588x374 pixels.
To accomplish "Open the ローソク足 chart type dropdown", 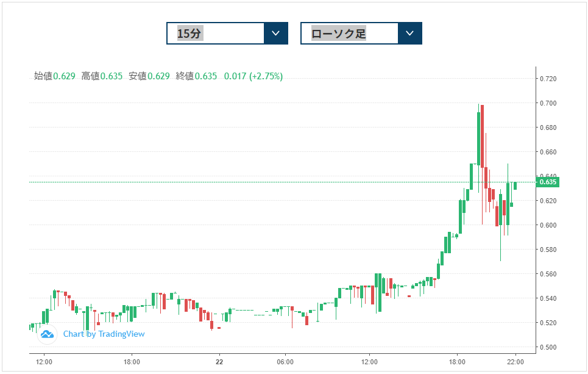I will pos(361,34).
